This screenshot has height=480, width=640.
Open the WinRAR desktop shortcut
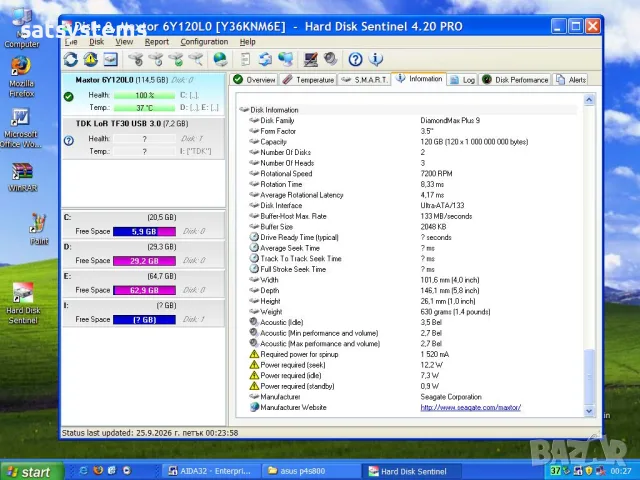22,177
